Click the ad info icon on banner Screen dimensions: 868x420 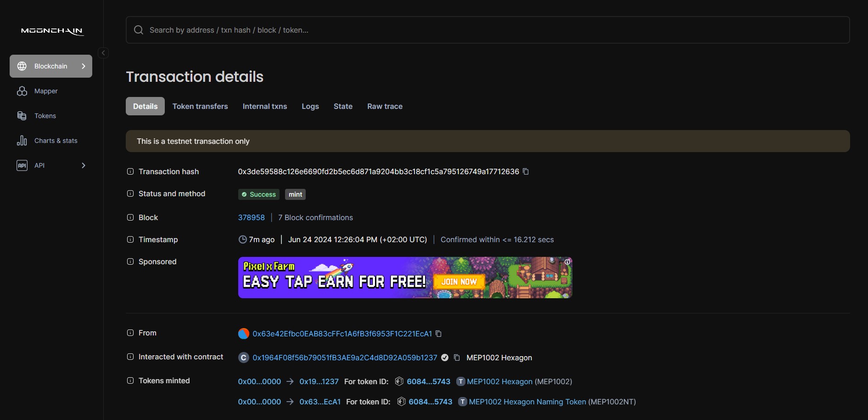pos(567,262)
